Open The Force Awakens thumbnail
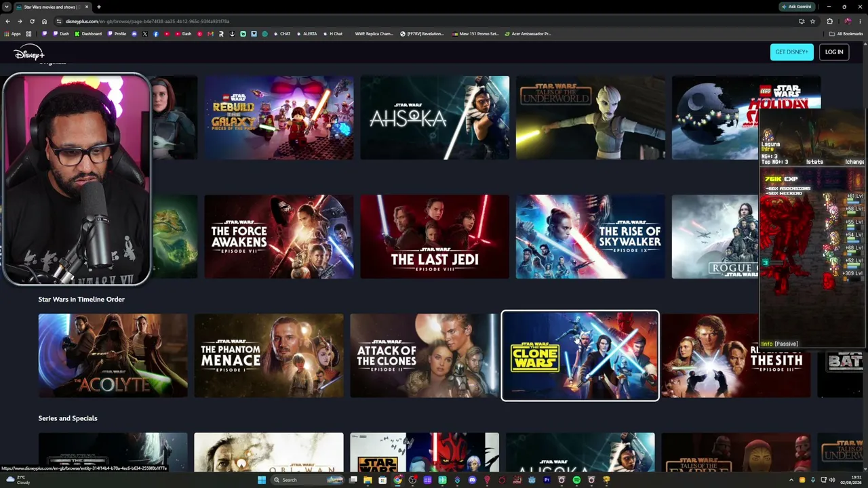The height and width of the screenshot is (488, 868). pyautogui.click(x=279, y=237)
